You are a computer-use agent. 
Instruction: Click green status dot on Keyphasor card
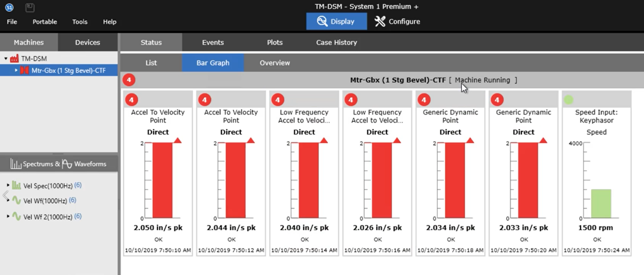[569, 100]
